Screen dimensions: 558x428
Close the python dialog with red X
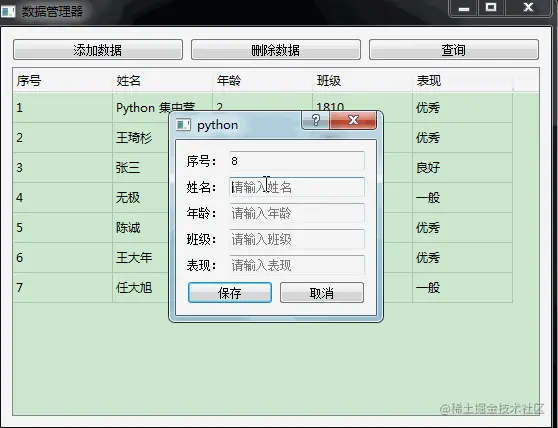point(353,120)
